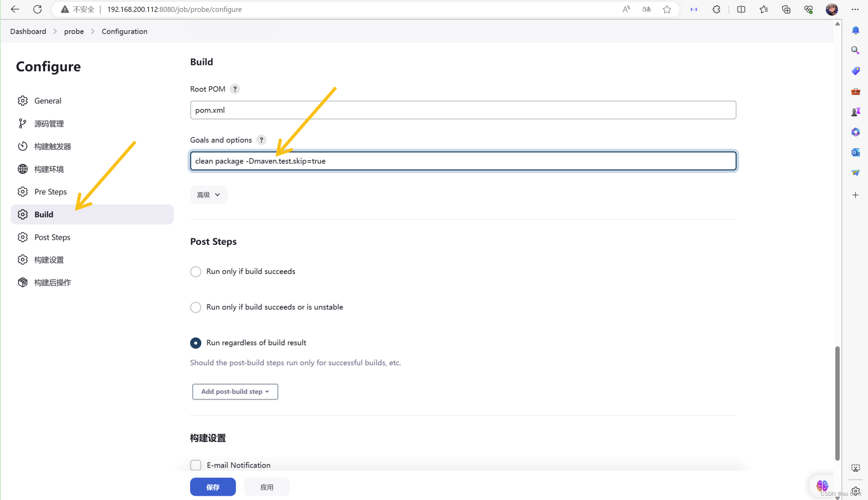Open the Add post-build step dropdown
This screenshot has width=868, height=500.
pos(235,391)
